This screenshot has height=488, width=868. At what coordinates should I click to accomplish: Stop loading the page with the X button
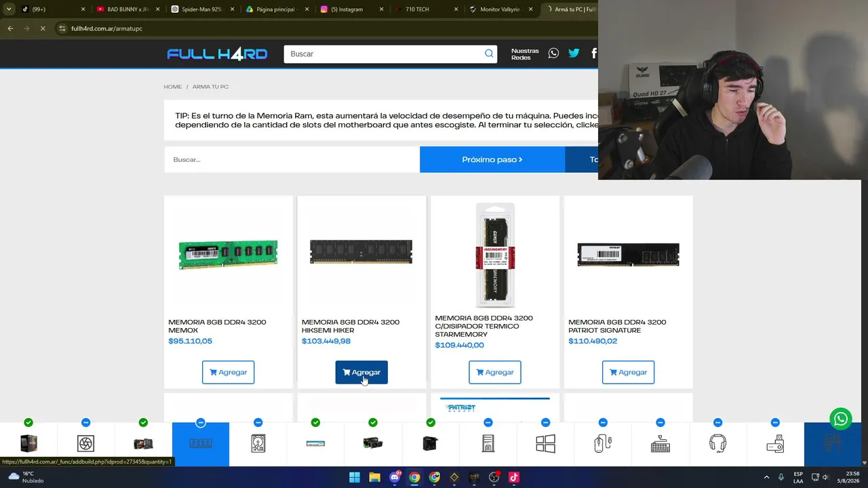coord(43,28)
